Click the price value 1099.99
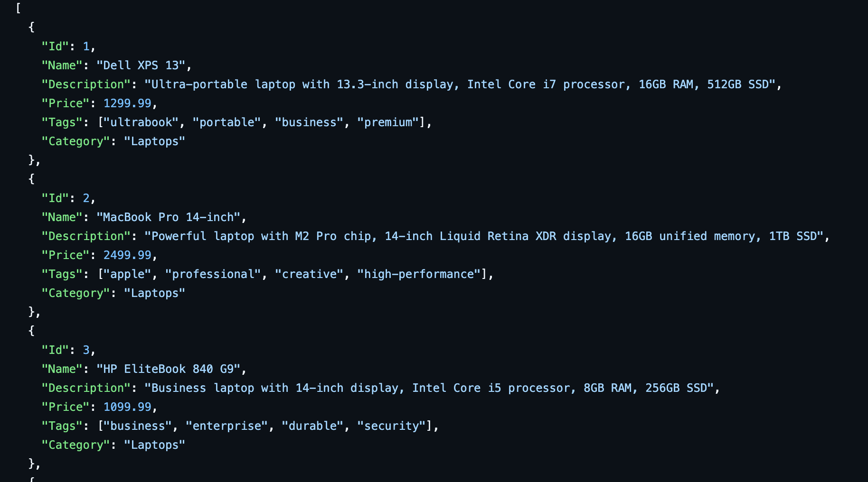This screenshot has width=868, height=482. pos(127,407)
